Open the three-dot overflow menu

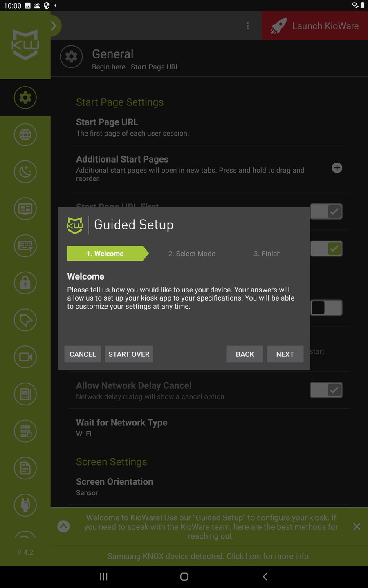[x=248, y=26]
